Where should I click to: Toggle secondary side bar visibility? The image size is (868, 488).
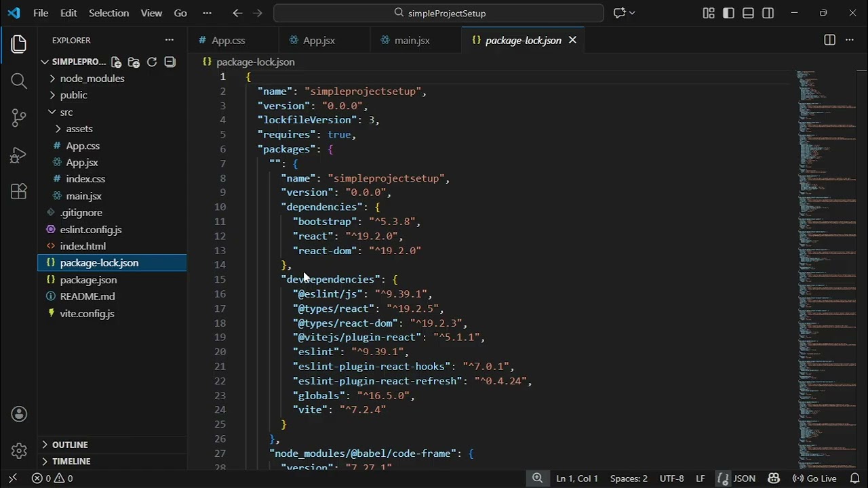pyautogui.click(x=768, y=13)
